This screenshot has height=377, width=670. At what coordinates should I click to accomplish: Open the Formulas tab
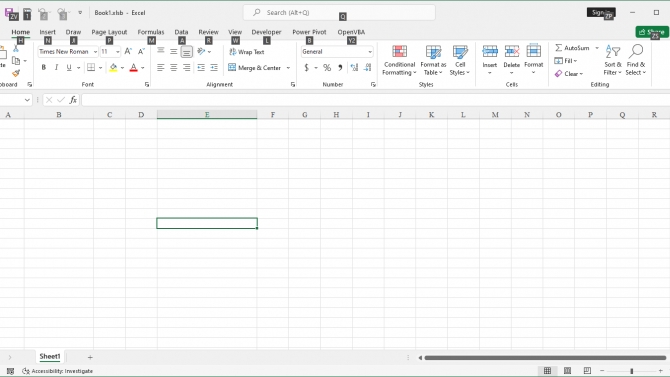click(151, 32)
